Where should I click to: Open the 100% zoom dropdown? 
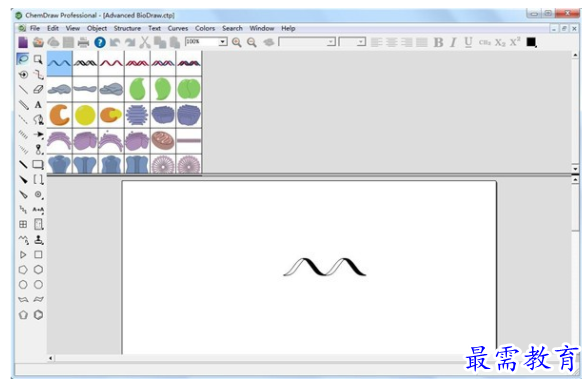223,42
